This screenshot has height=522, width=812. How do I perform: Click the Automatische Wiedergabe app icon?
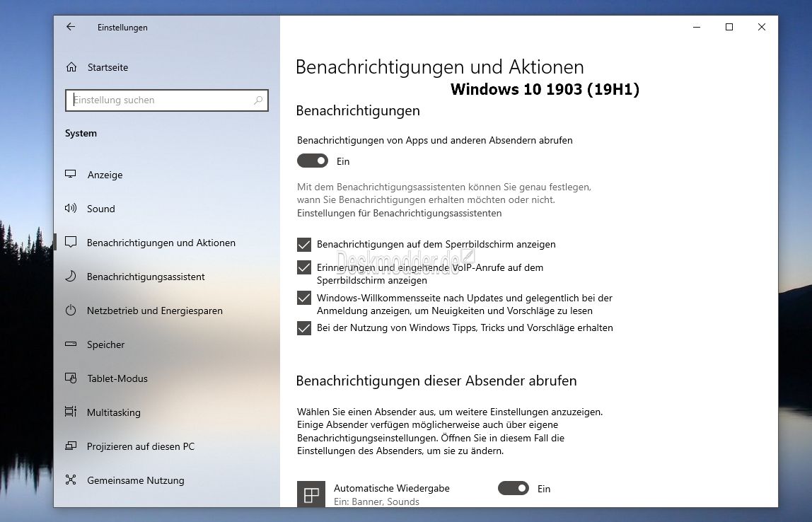click(311, 494)
